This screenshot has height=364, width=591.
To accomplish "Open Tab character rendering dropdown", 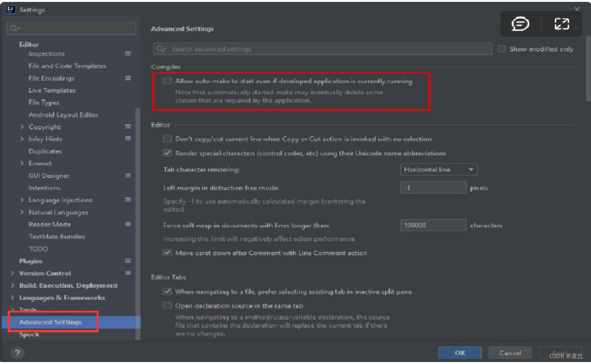I will [x=439, y=170].
